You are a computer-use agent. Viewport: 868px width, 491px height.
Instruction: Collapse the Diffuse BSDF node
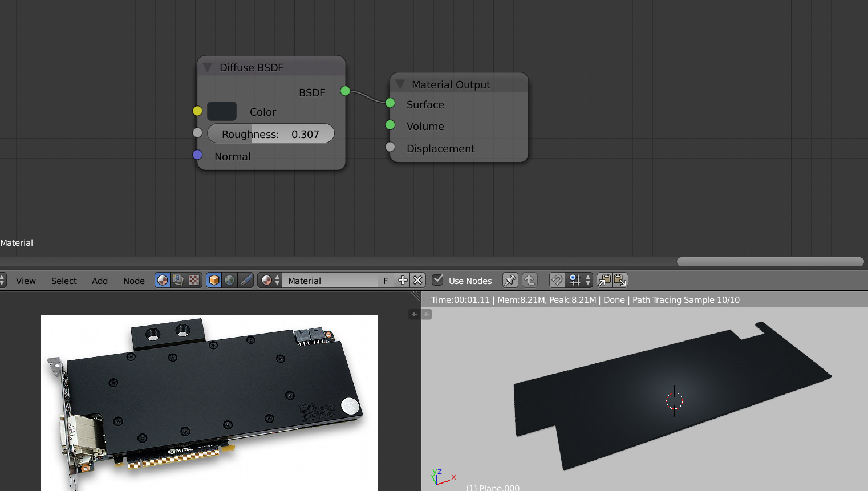208,67
